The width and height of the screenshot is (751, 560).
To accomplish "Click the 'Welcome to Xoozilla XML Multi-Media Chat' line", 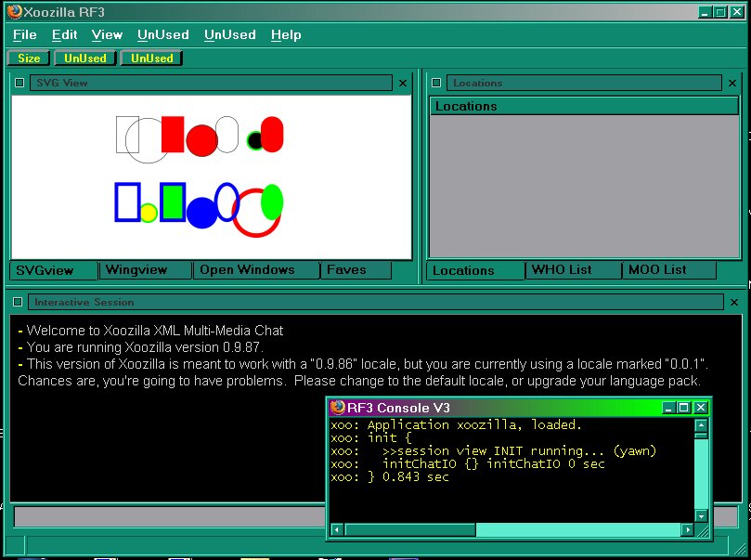I will coord(150,331).
